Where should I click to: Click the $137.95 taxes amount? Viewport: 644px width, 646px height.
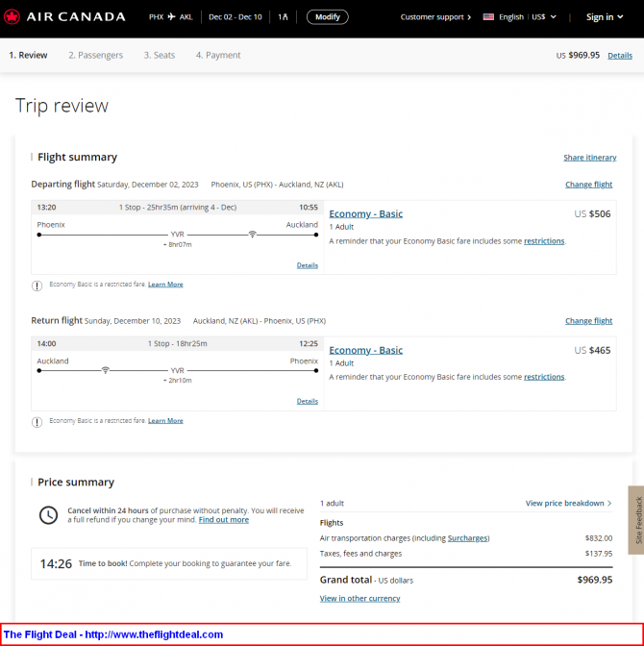(599, 554)
